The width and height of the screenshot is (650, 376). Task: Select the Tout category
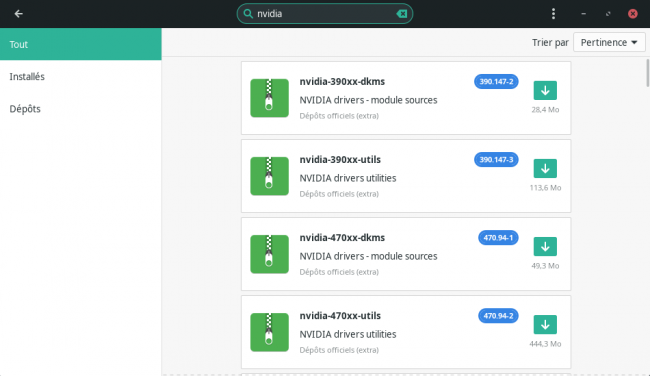80,44
